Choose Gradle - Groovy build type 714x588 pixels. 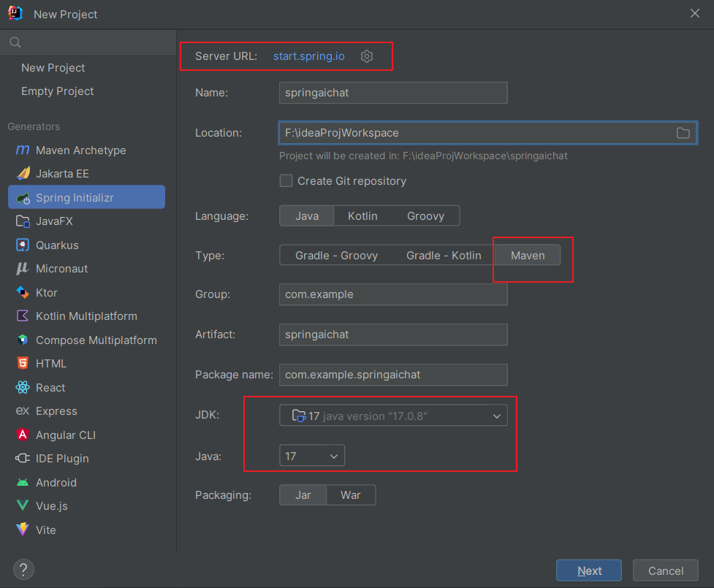336,256
